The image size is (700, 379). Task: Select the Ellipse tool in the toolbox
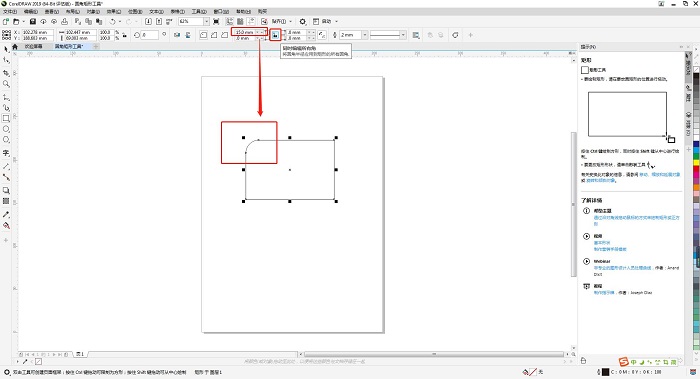point(6,129)
